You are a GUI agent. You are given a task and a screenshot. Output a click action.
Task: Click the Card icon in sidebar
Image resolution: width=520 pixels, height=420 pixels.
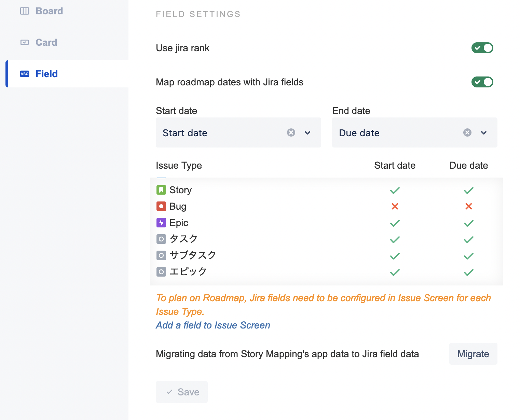pyautogui.click(x=25, y=42)
